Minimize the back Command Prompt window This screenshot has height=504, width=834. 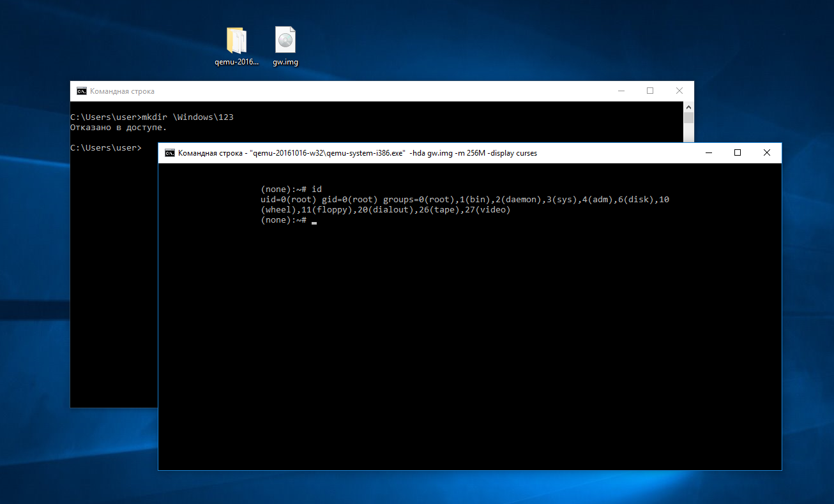621,91
